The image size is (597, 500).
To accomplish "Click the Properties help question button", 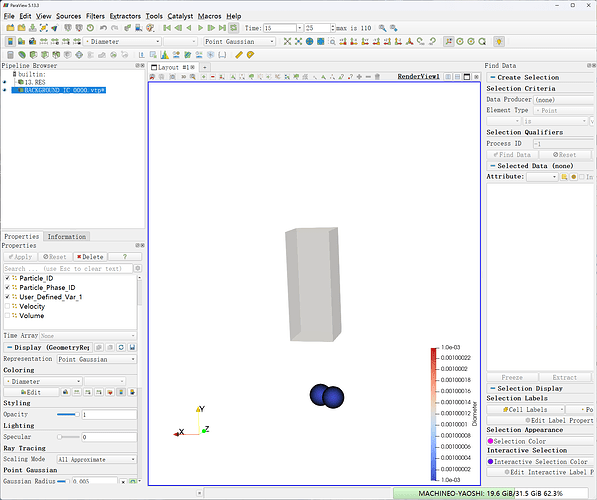I will [125, 257].
